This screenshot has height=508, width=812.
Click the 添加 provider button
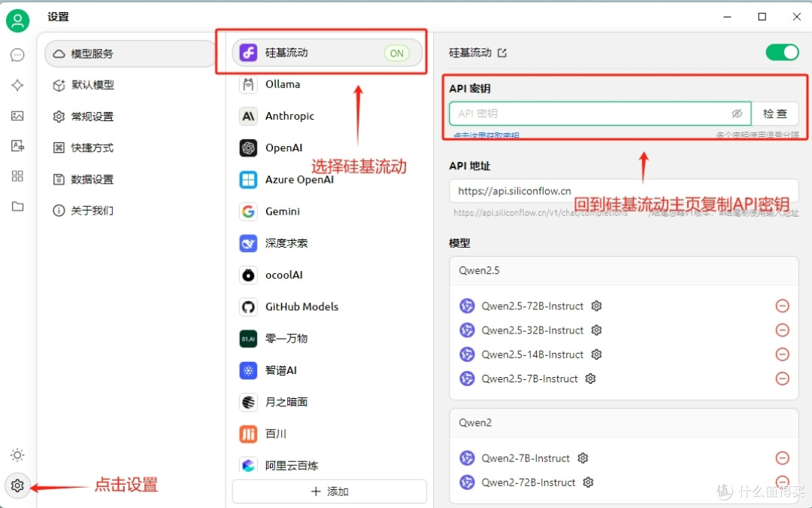tap(329, 491)
